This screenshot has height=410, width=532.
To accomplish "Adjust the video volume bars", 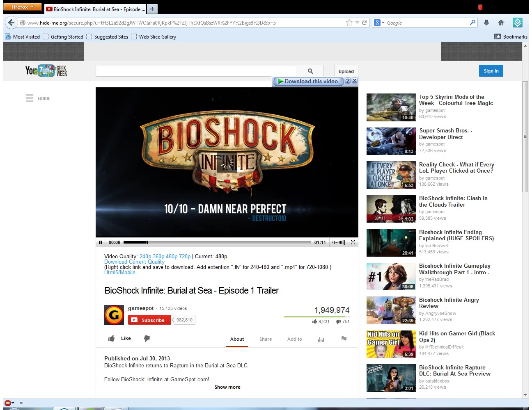I will click(x=339, y=242).
